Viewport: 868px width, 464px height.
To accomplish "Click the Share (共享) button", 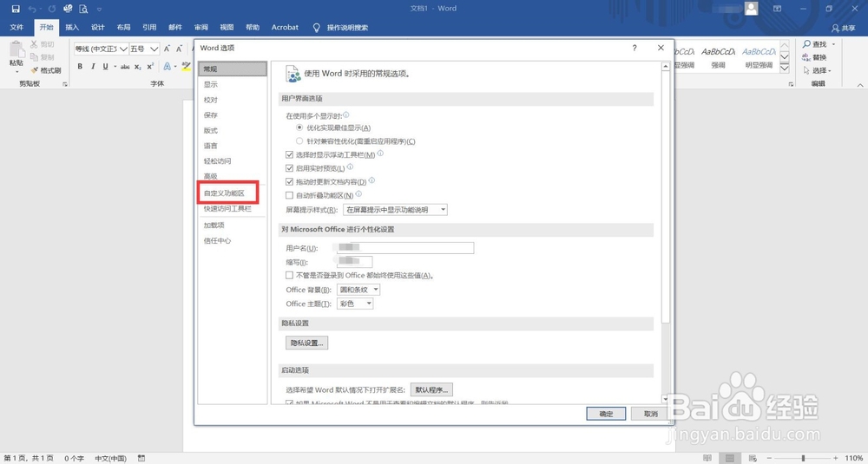I will click(x=844, y=28).
